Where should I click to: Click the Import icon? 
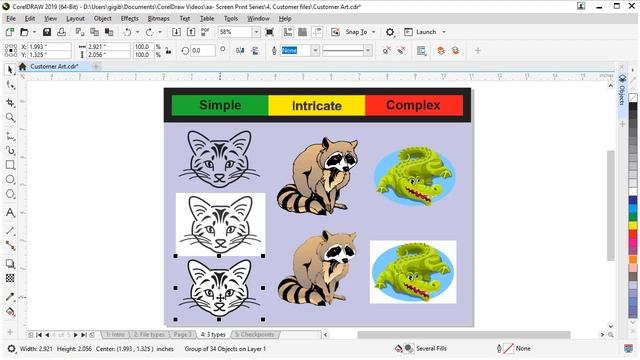176,32
